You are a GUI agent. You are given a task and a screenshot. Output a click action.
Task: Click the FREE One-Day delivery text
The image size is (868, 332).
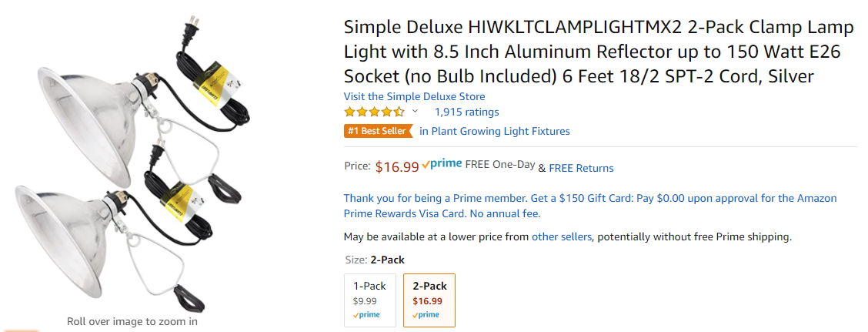pos(500,165)
